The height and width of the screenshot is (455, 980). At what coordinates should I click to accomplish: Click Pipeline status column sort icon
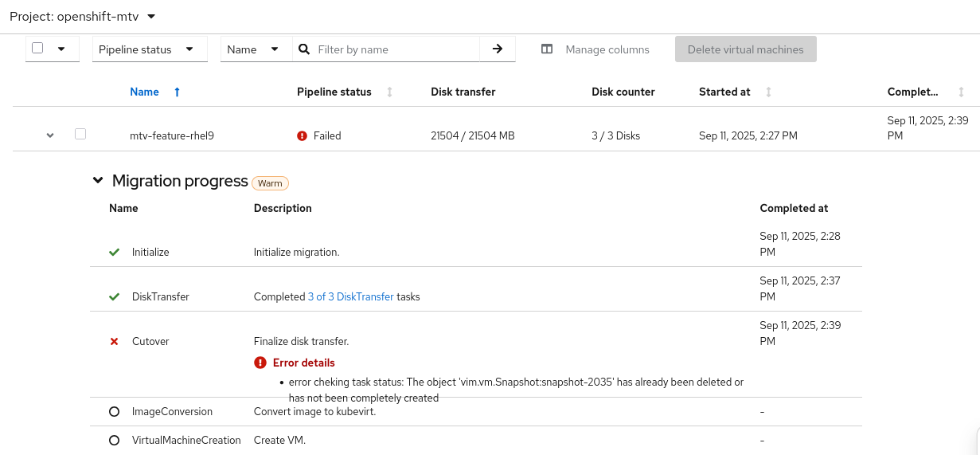coord(389,92)
